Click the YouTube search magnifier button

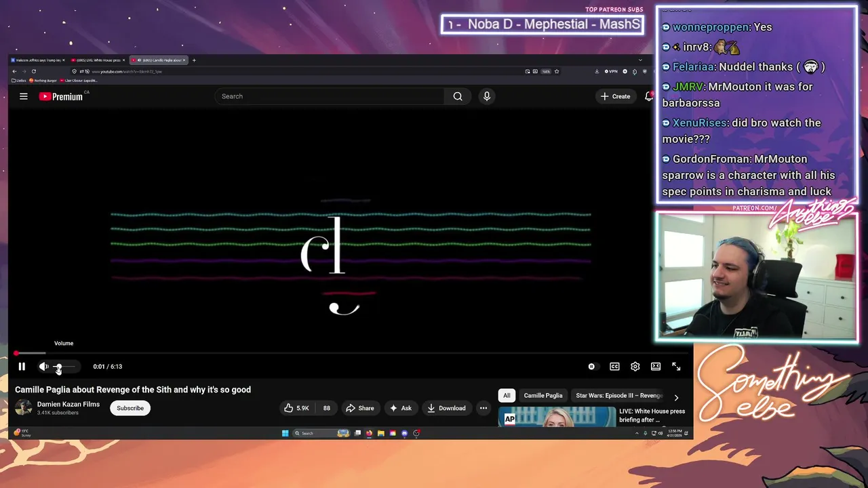[458, 96]
